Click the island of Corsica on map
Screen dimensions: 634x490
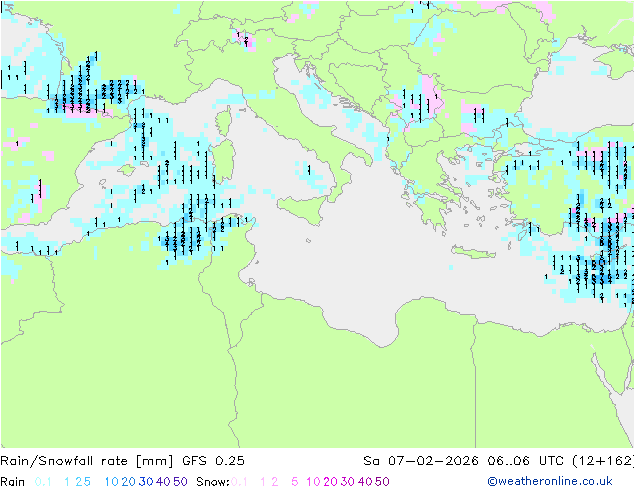tap(224, 121)
